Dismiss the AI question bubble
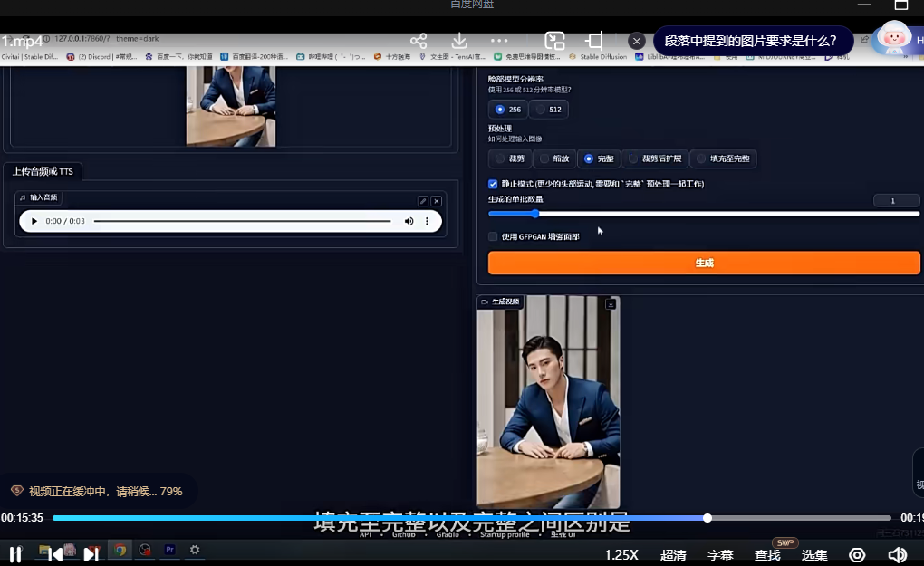This screenshot has width=924, height=566. click(637, 41)
